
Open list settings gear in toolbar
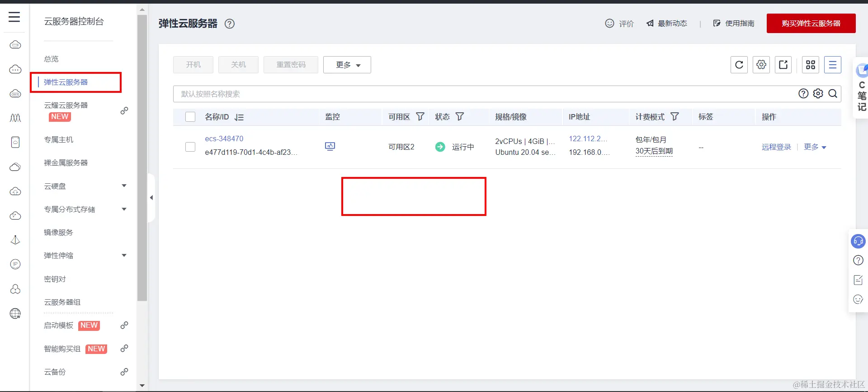(x=761, y=65)
